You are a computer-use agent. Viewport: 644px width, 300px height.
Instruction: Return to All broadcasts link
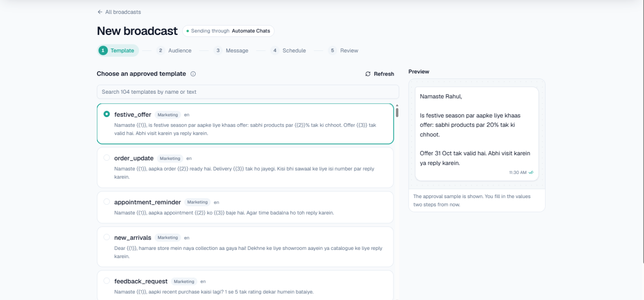pos(119,12)
